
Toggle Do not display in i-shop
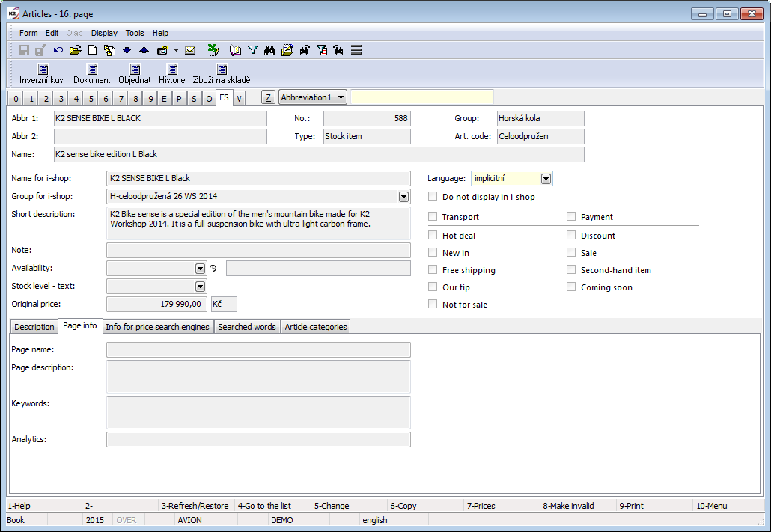click(433, 197)
